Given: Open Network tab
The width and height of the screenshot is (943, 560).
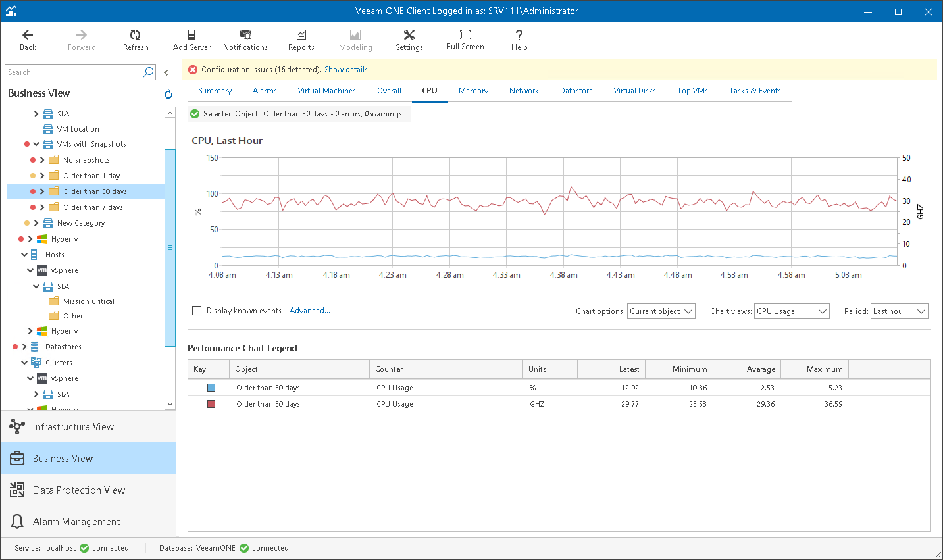Looking at the screenshot, I should (524, 91).
